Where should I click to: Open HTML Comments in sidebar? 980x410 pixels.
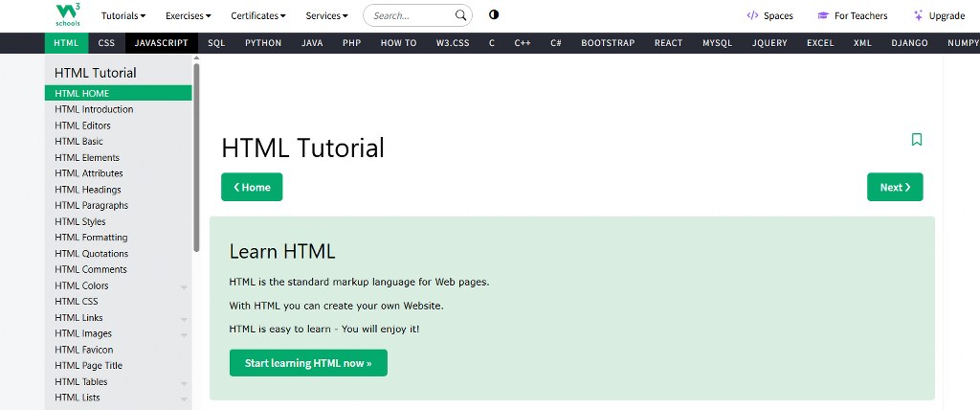pos(118,269)
